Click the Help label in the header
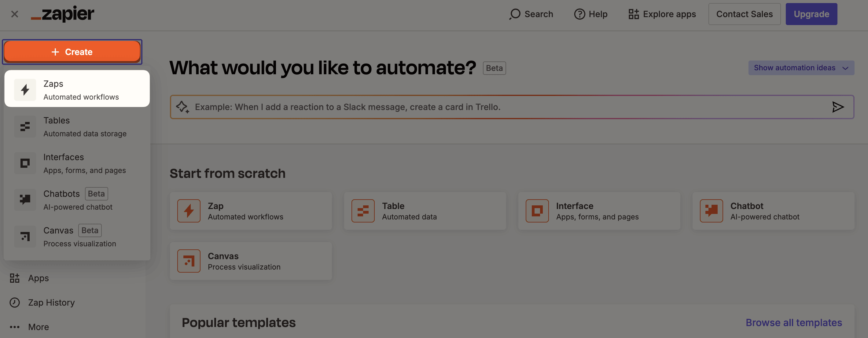This screenshot has height=338, width=868. pyautogui.click(x=598, y=14)
